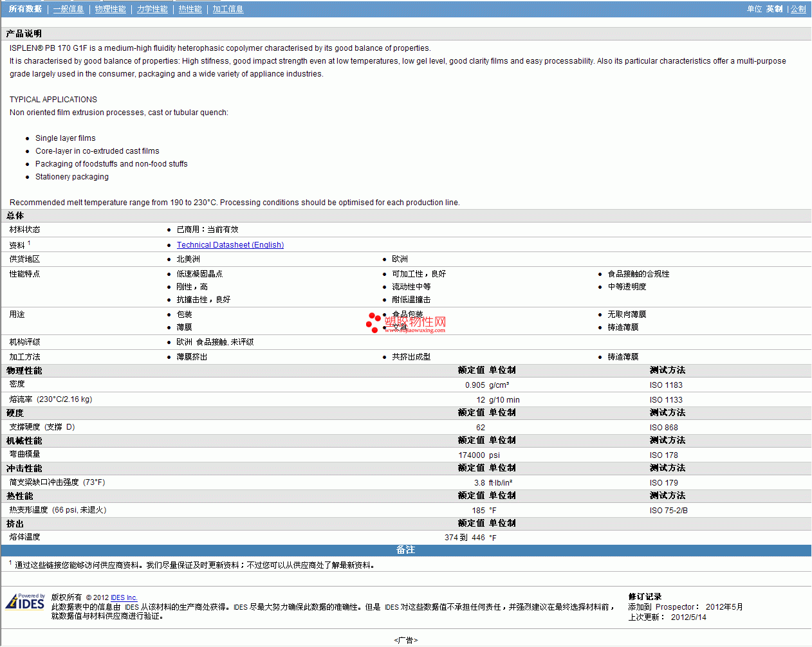Click the 机械性能 section header
This screenshot has width=812, height=647.
[24, 441]
